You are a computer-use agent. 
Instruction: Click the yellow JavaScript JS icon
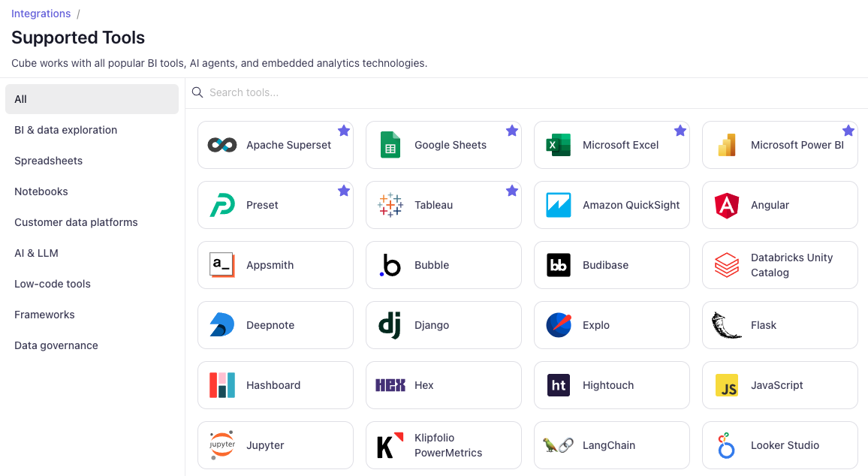point(727,385)
